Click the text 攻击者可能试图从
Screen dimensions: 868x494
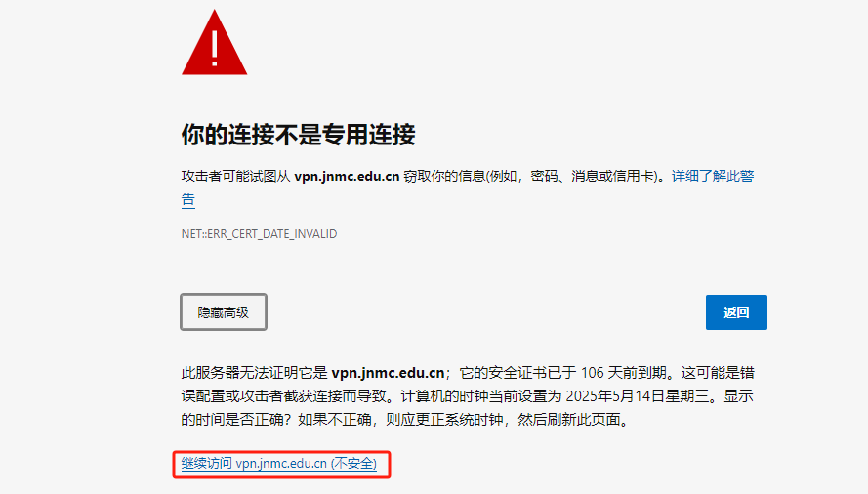coord(236,176)
